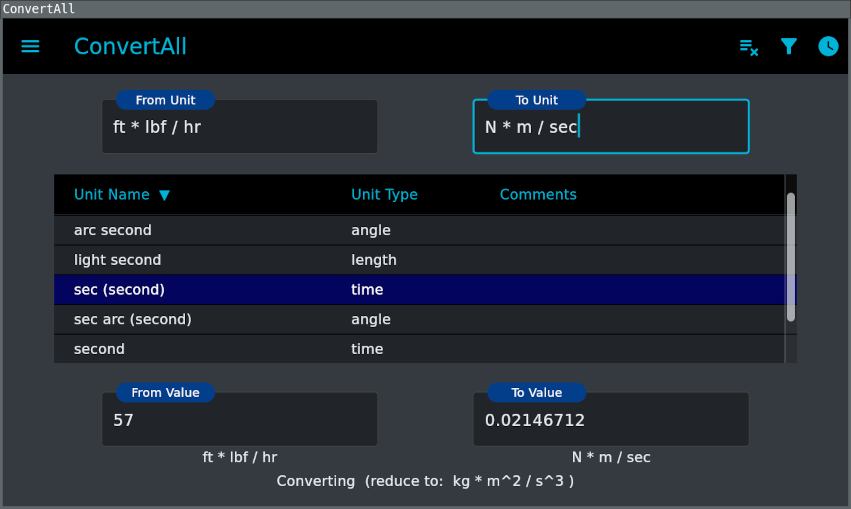Screen dimensions: 851x509
Task: Click the Converting reduce-to status text
Action: tap(425, 481)
